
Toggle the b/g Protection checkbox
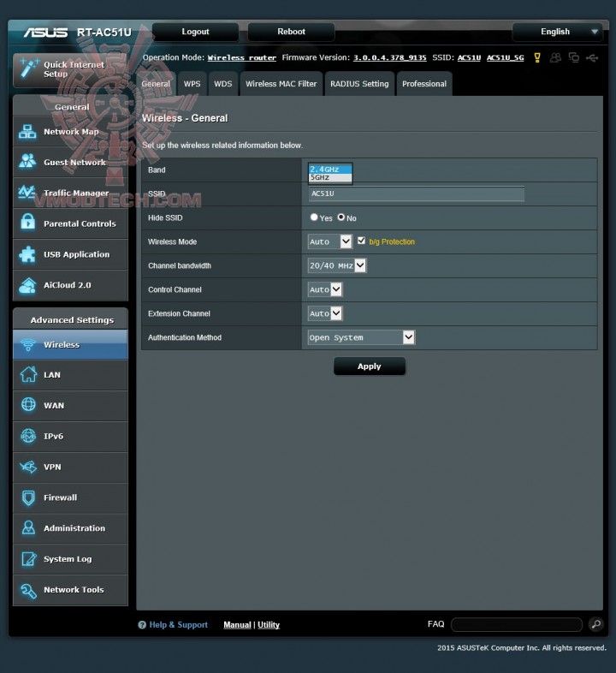click(361, 241)
